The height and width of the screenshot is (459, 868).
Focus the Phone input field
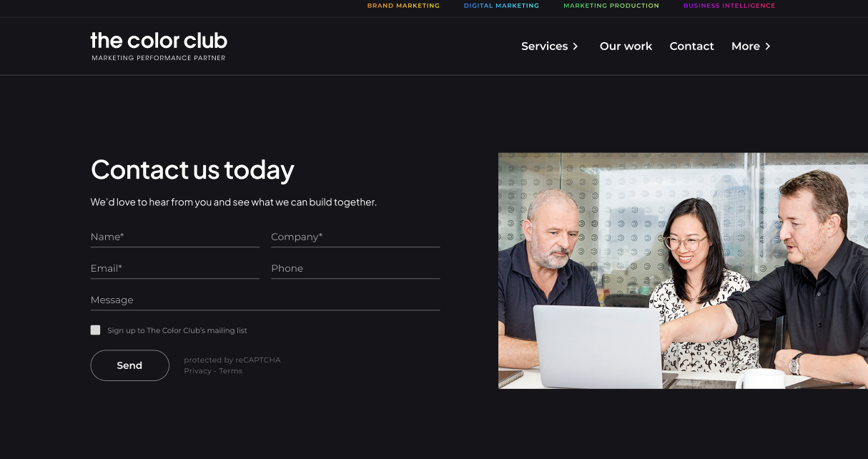pyautogui.click(x=355, y=268)
